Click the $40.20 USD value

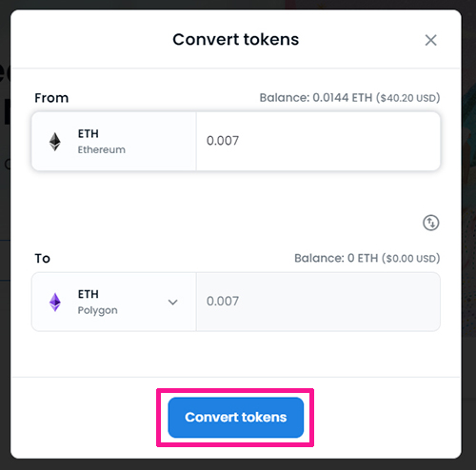click(x=408, y=98)
